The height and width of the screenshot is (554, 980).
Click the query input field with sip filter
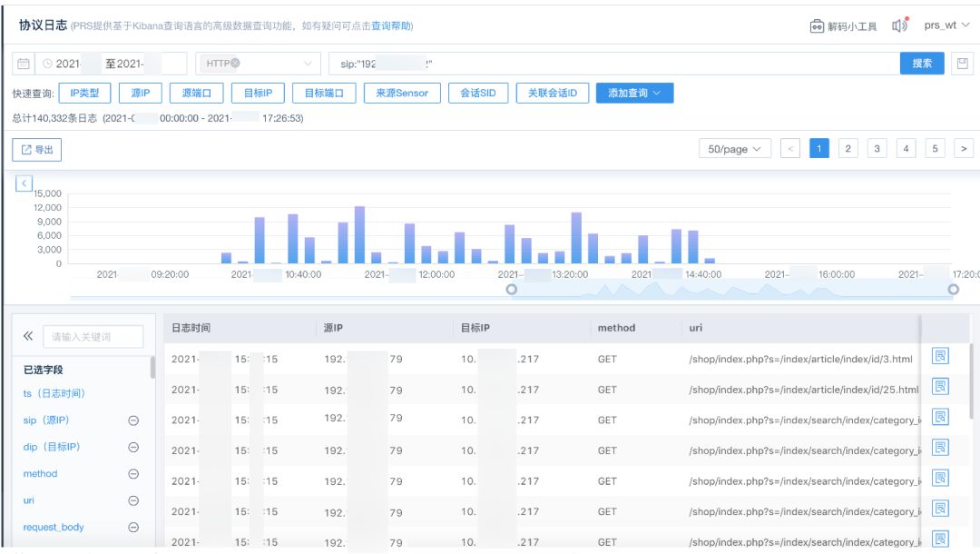pos(614,64)
